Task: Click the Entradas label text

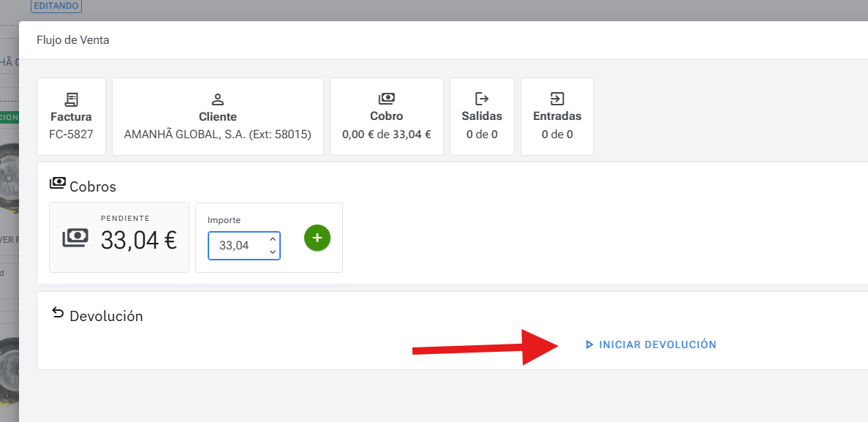Action: click(x=556, y=116)
